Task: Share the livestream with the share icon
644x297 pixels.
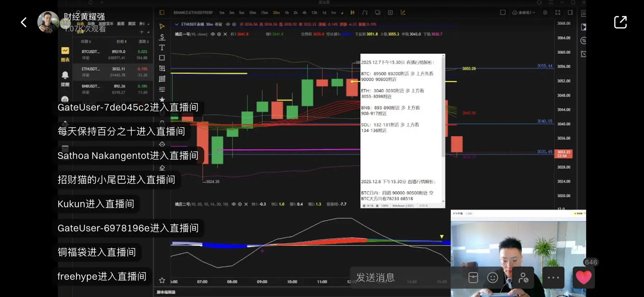Action: 620,22
